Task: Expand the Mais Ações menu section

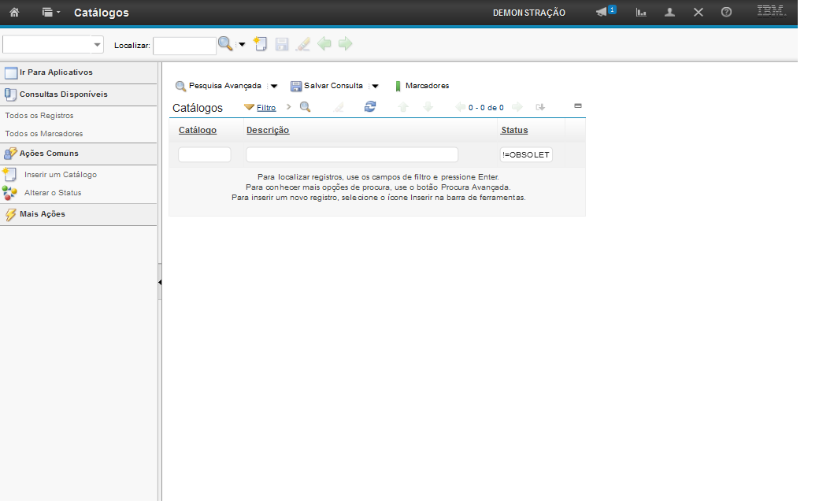Action: pyautogui.click(x=42, y=214)
